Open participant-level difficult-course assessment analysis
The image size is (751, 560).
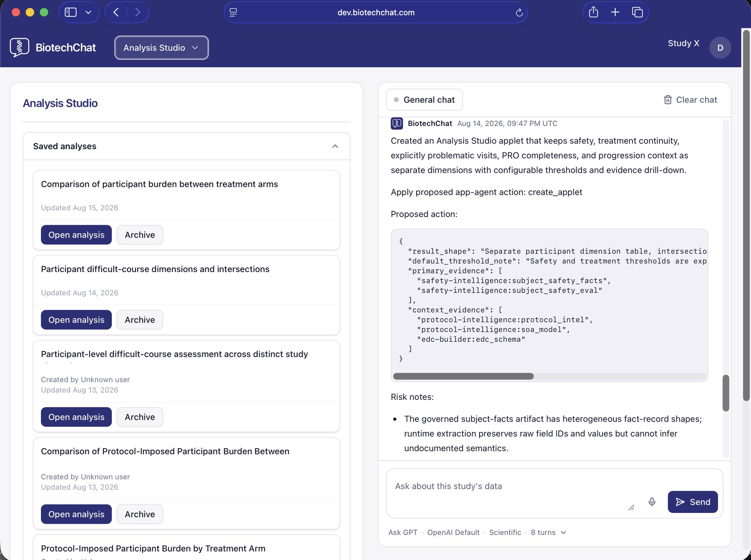(x=76, y=417)
